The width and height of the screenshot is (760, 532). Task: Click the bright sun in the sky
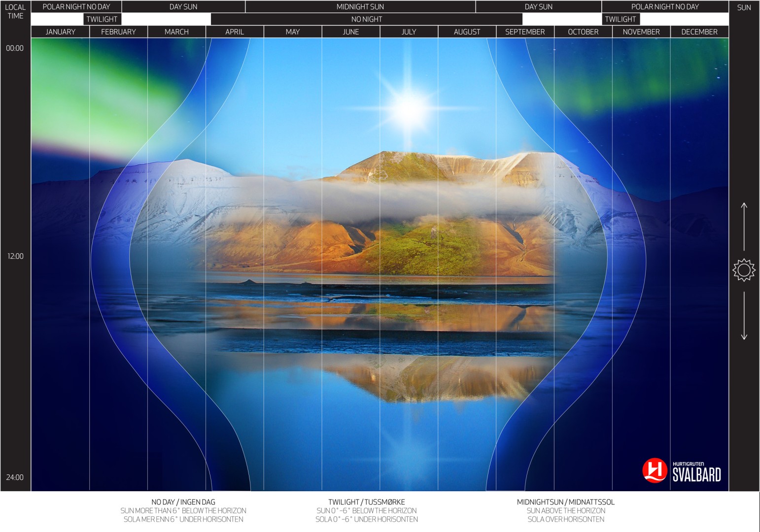(408, 108)
